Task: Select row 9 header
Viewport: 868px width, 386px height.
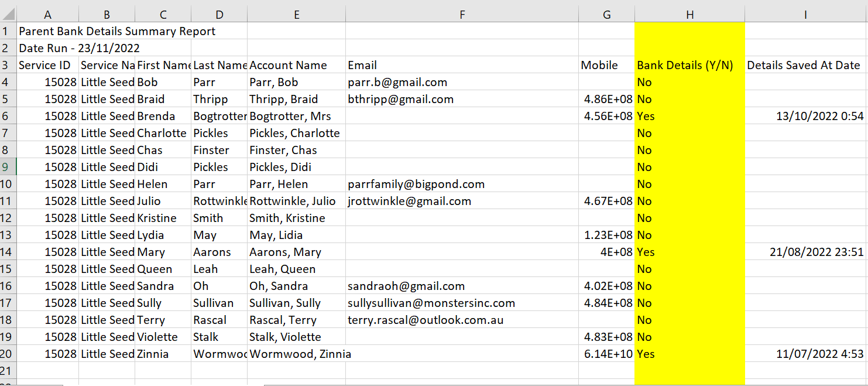Action: [x=7, y=167]
